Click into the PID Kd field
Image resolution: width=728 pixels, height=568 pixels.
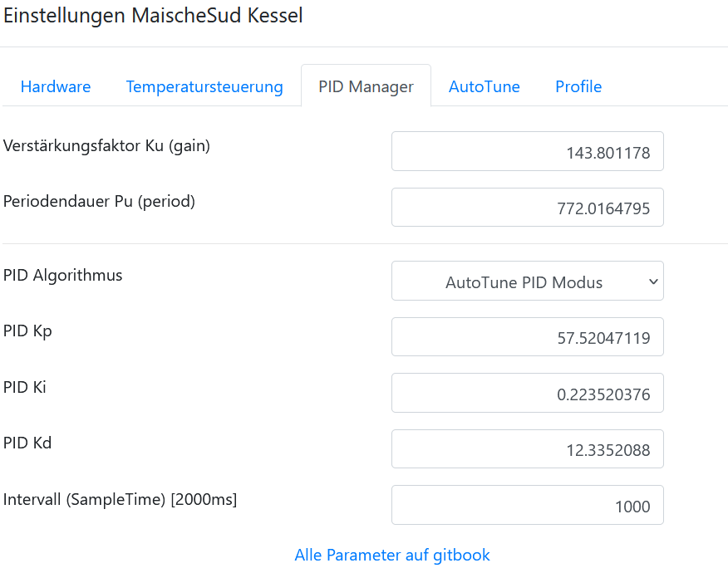528,449
